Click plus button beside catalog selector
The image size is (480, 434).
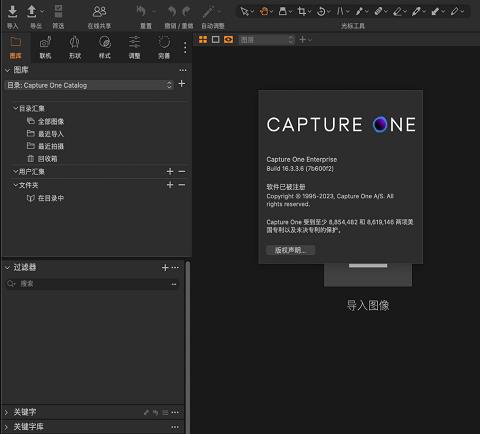182,84
